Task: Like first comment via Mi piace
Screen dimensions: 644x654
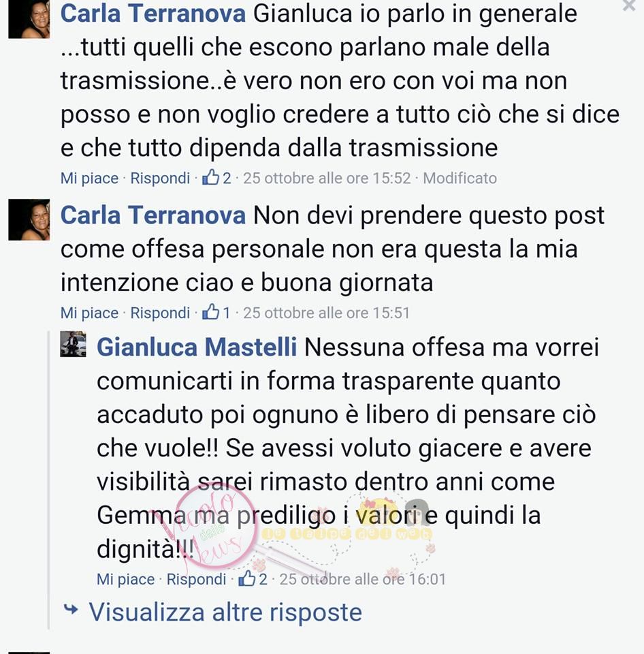Action: [89, 178]
